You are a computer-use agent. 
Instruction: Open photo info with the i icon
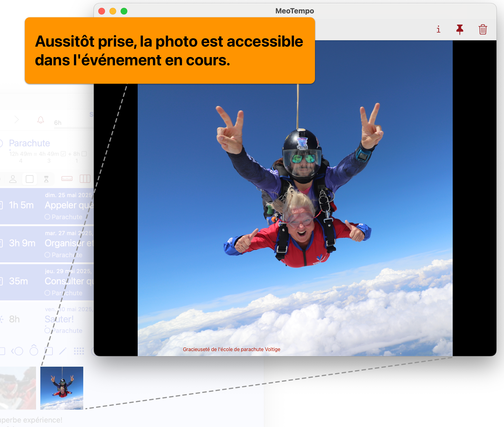(438, 29)
